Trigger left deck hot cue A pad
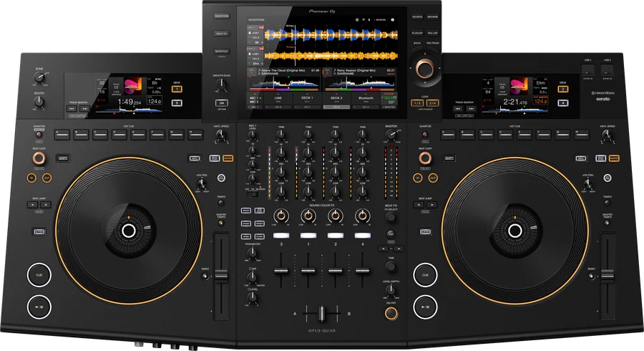644x351 pixels. point(62,135)
